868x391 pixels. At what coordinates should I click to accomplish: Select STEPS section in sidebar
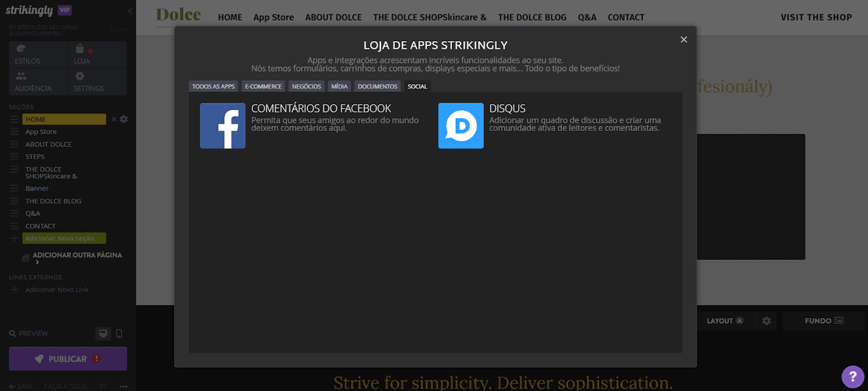pos(35,156)
